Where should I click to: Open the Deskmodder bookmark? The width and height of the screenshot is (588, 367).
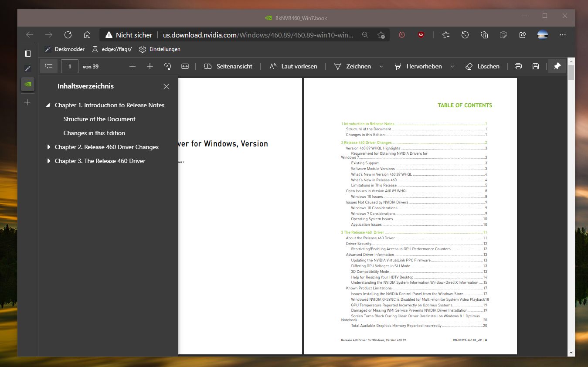click(x=65, y=49)
